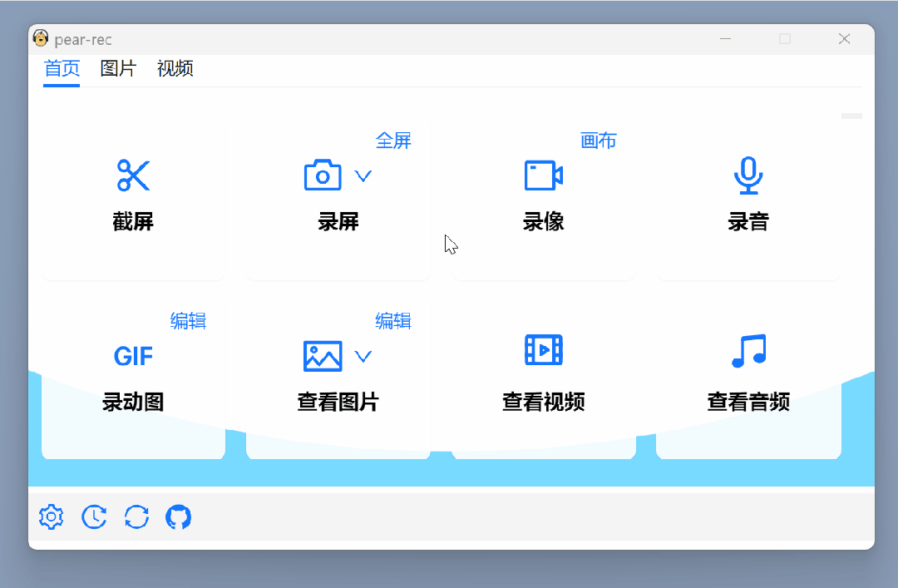The image size is (898, 588).
Task: Open the history panel via the clock icon
Action: (93, 516)
